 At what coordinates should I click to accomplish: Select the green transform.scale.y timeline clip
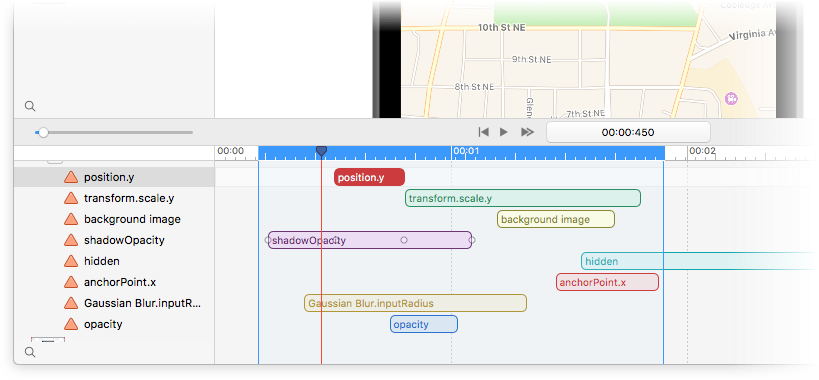pos(523,198)
